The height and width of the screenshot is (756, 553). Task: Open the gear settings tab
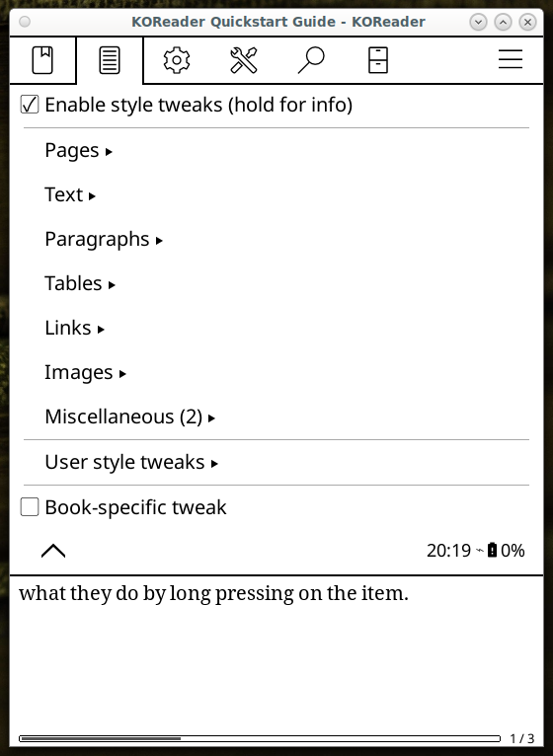(177, 60)
